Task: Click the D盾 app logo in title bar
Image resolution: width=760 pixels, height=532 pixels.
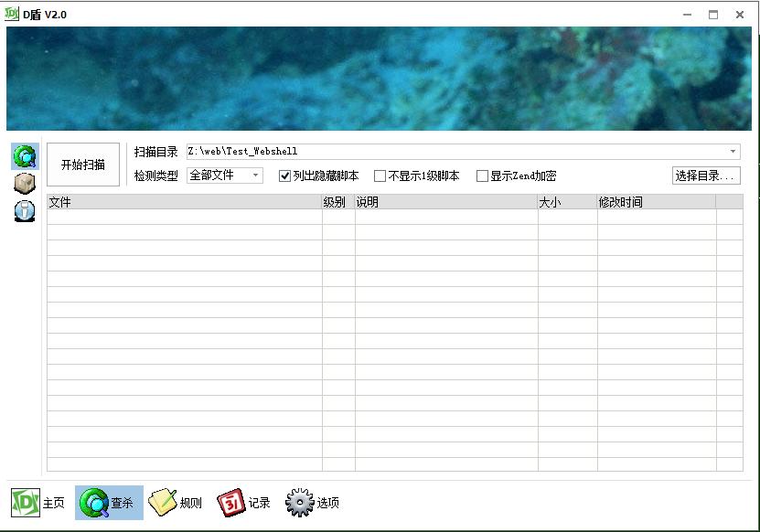Action: point(11,14)
